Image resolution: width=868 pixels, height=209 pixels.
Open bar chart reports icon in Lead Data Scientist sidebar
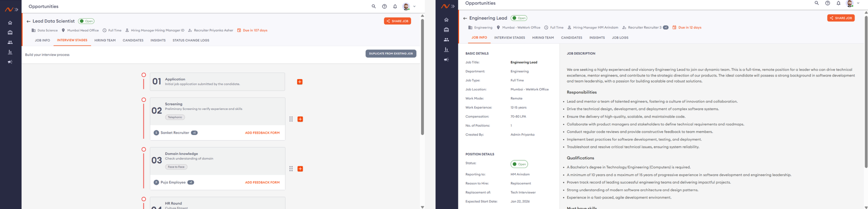[x=10, y=52]
